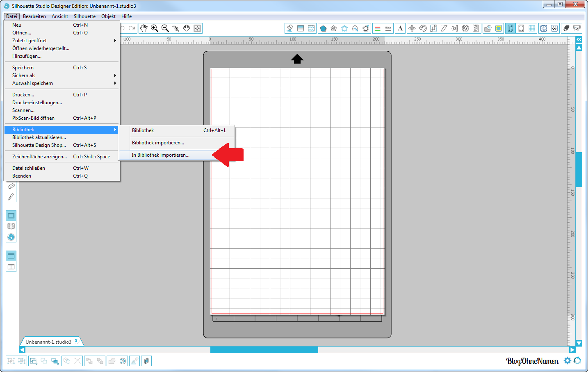Expand the 'Sichern als' submenu
The image size is (588, 372).
point(62,75)
